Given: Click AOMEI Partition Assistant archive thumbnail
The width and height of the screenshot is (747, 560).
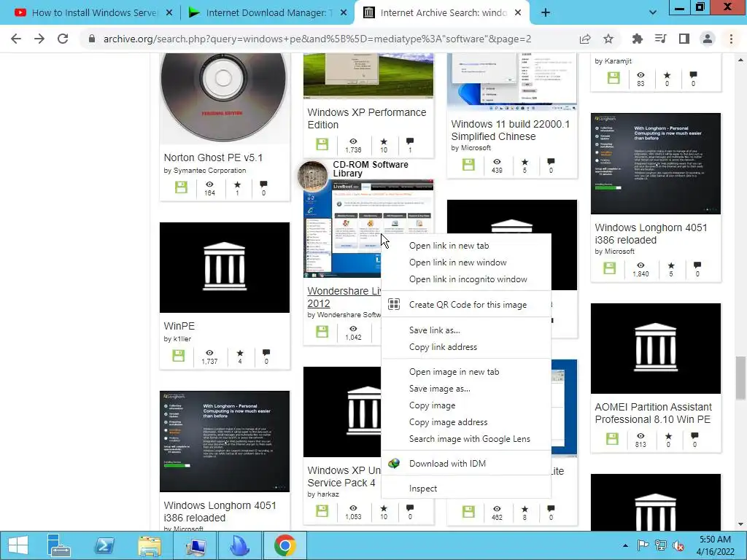Looking at the screenshot, I should [656, 349].
